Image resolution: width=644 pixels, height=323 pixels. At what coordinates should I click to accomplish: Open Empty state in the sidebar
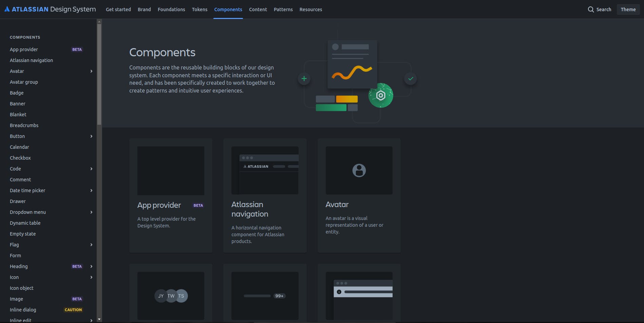(x=23, y=234)
